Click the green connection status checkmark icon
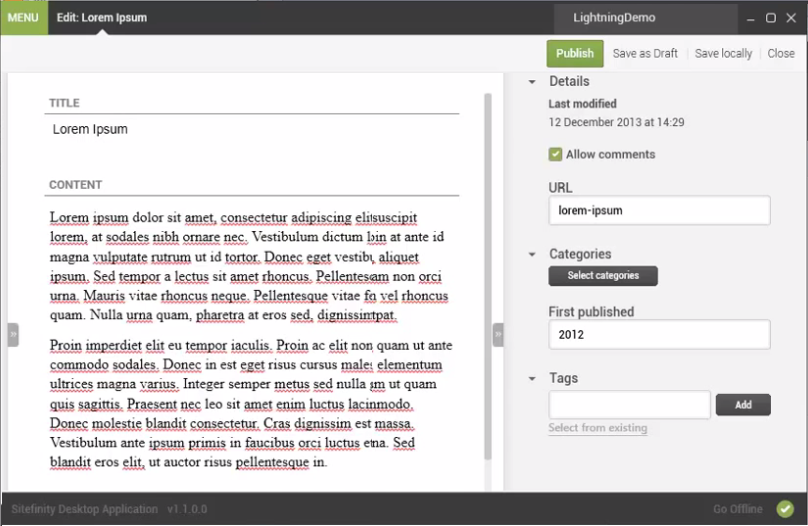The image size is (808, 526). coord(785,509)
